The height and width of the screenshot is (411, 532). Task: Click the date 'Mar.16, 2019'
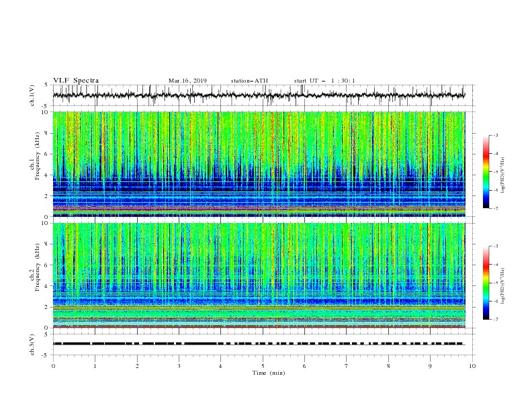point(187,81)
